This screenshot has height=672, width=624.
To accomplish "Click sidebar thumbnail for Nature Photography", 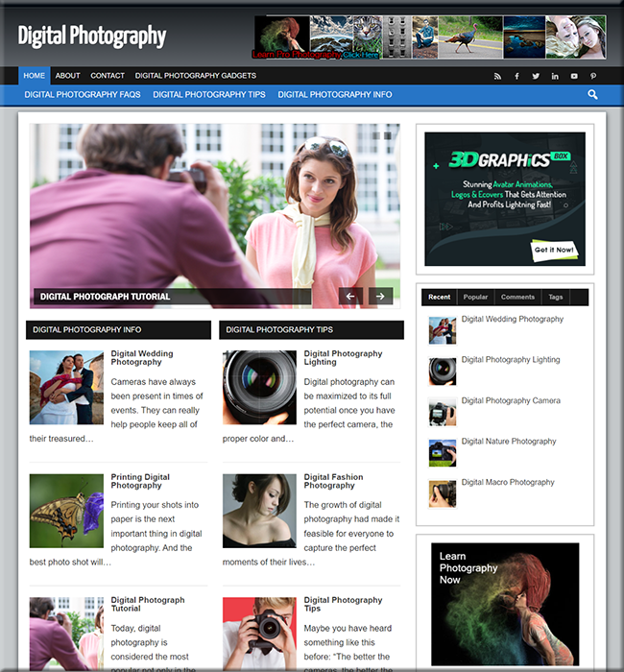I will point(443,453).
